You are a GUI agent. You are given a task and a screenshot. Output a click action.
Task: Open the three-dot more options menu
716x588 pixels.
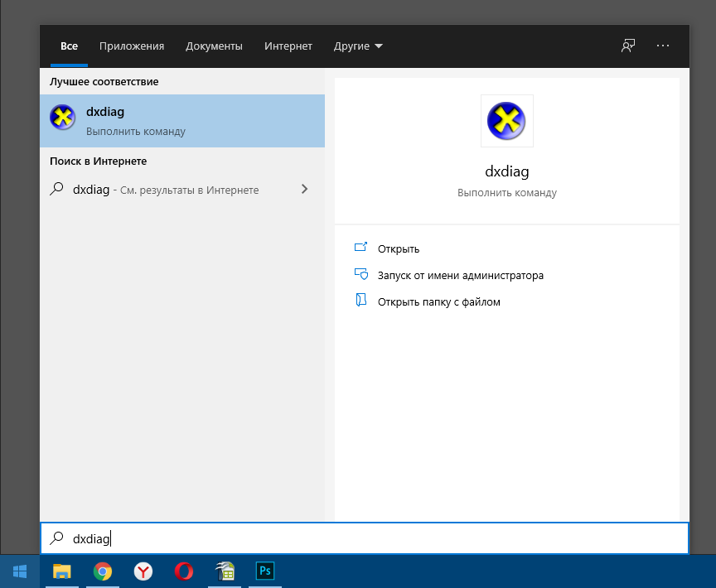tap(663, 46)
